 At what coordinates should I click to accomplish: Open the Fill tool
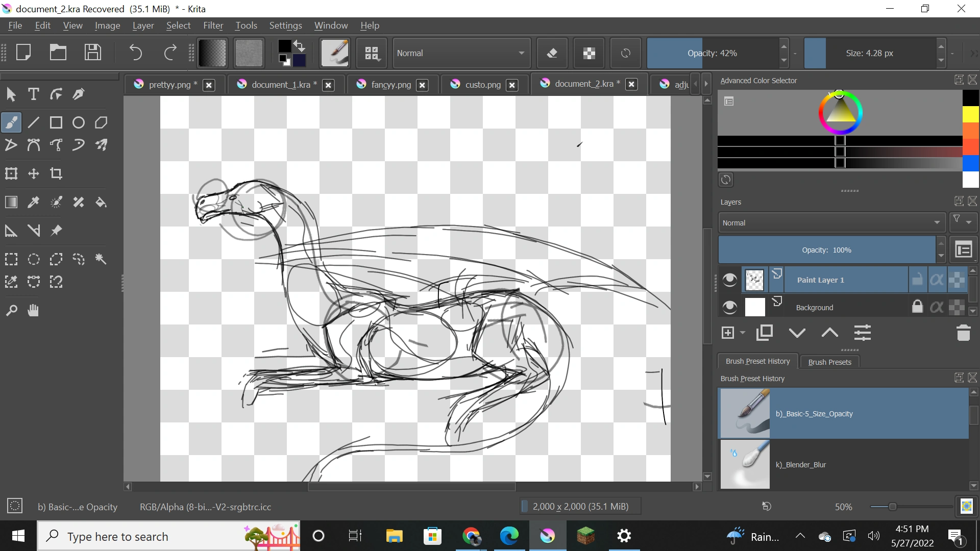point(101,202)
